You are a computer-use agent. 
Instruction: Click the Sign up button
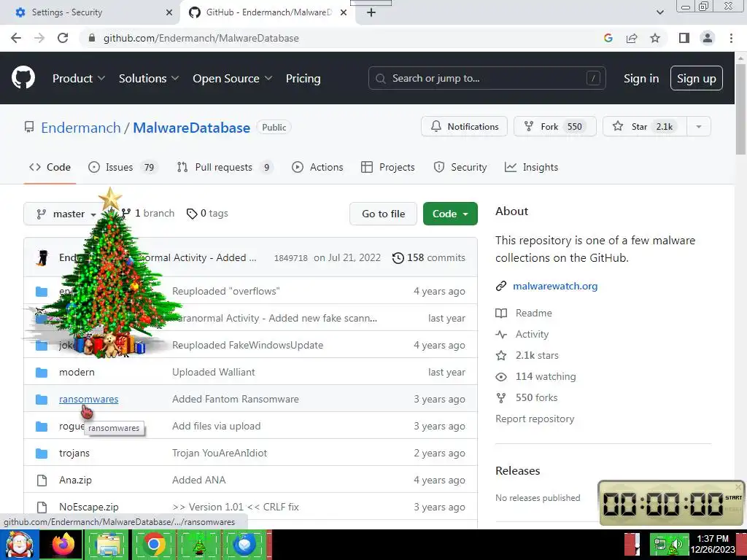[x=697, y=78]
